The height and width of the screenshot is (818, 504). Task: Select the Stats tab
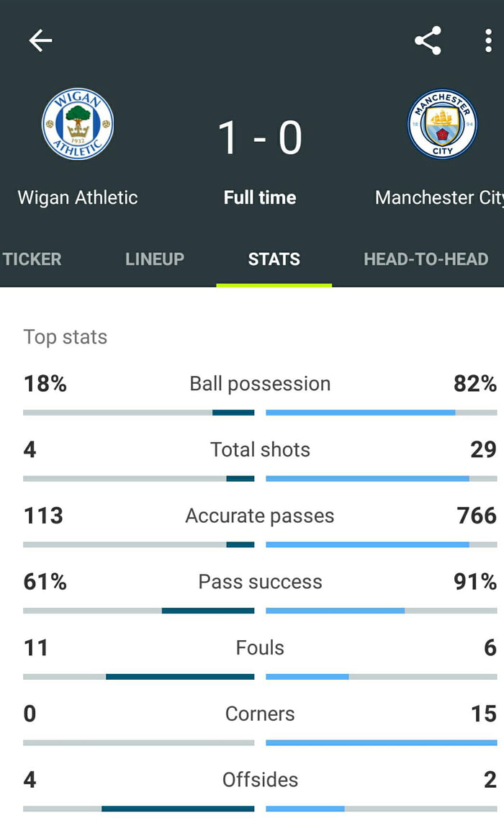[x=274, y=259]
